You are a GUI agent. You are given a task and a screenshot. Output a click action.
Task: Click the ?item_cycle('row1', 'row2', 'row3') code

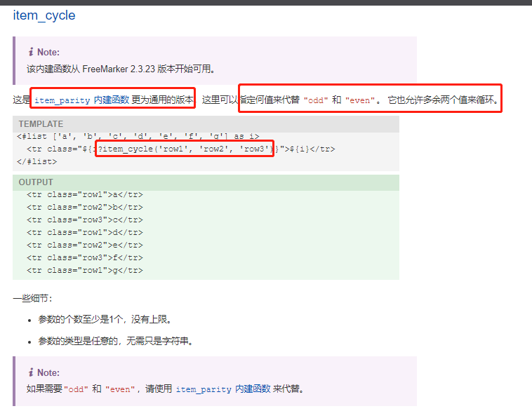[x=185, y=149]
